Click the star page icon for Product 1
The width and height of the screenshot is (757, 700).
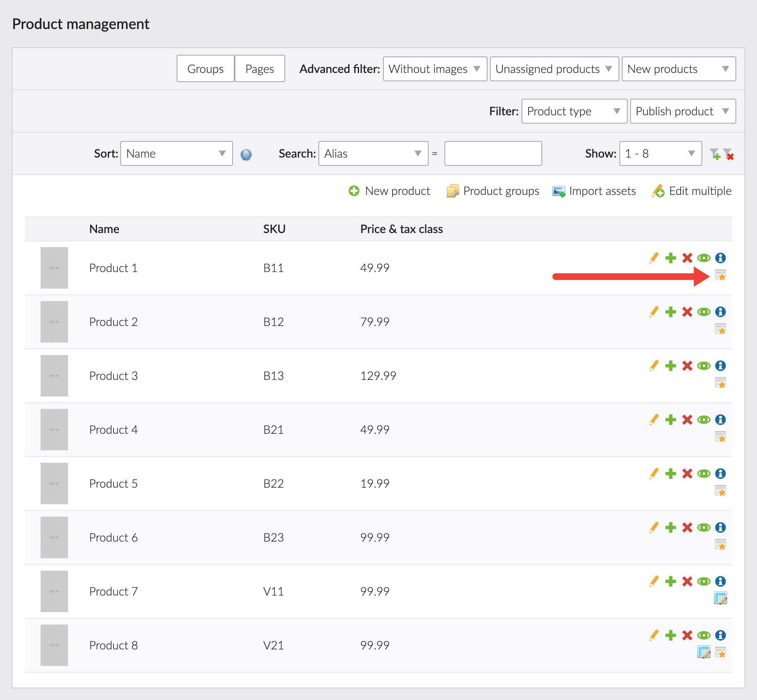(x=721, y=275)
